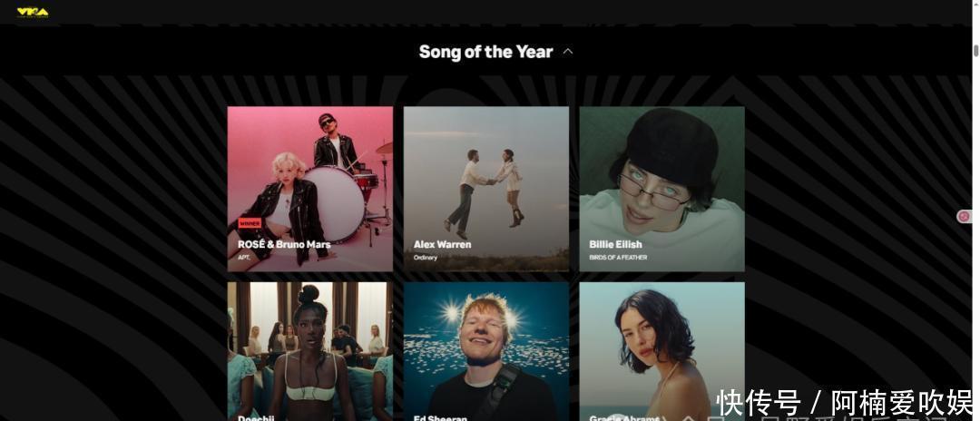Click the empty scrollbar track below the thumb
The image size is (980, 421).
[x=975, y=238]
